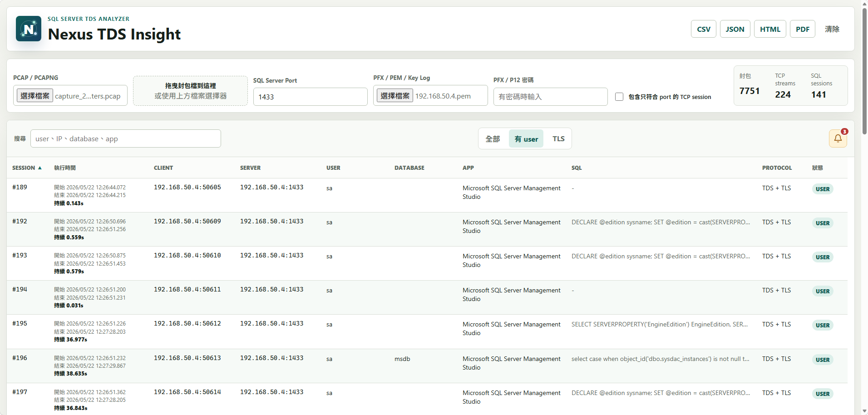Sort by the CLIENT column header
Image resolution: width=868 pixels, height=415 pixels.
[163, 168]
